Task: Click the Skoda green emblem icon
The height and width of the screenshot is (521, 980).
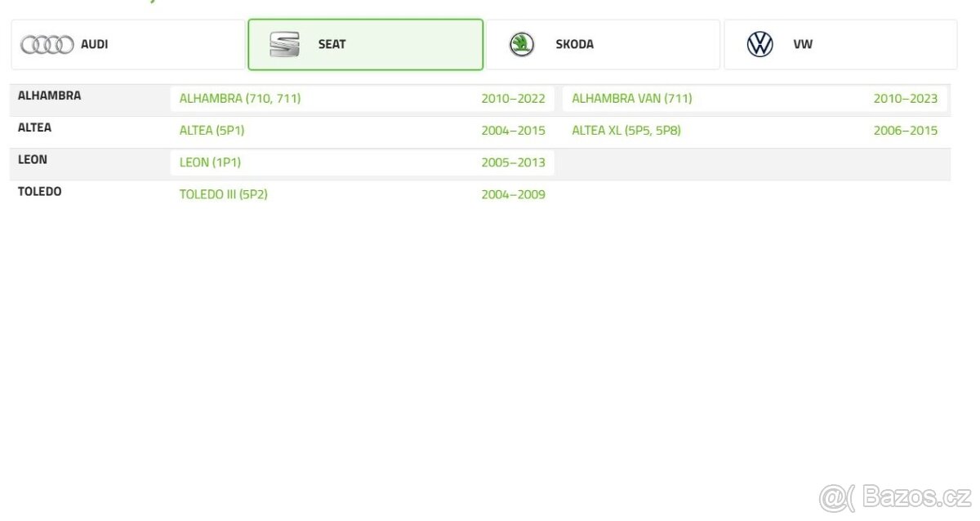Action: pyautogui.click(x=521, y=44)
